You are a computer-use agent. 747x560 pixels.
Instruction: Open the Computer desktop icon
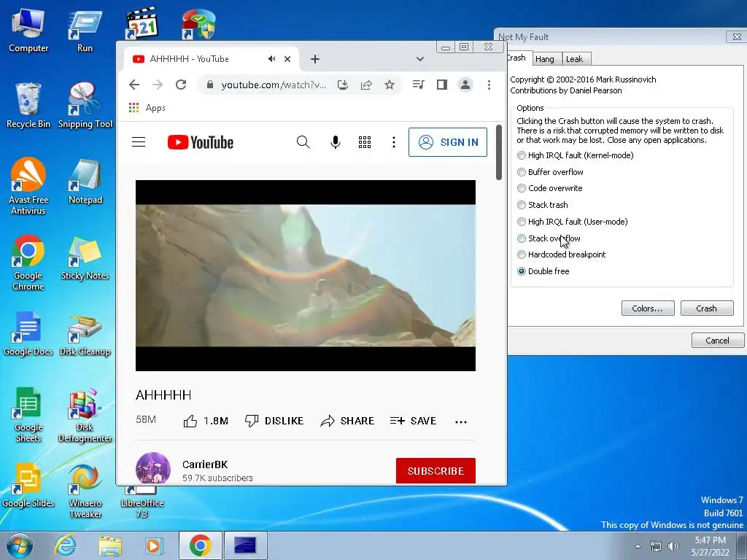click(x=28, y=29)
